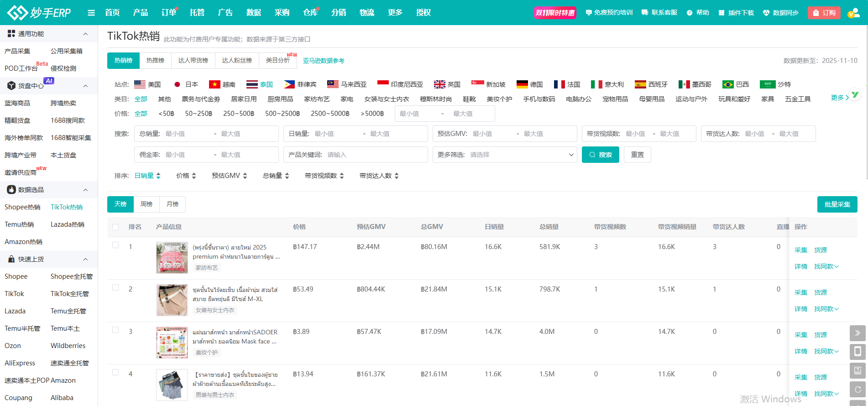Expand 找同款 dropdown for the first product
868x406 pixels.
click(x=826, y=266)
